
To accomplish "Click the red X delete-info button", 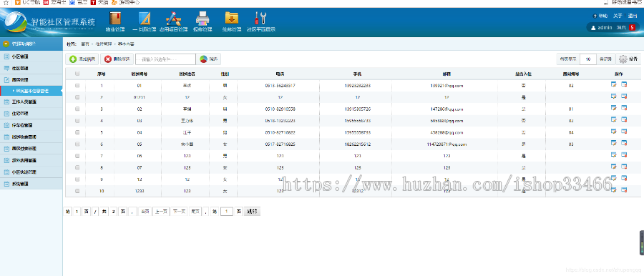I will 117,59.
